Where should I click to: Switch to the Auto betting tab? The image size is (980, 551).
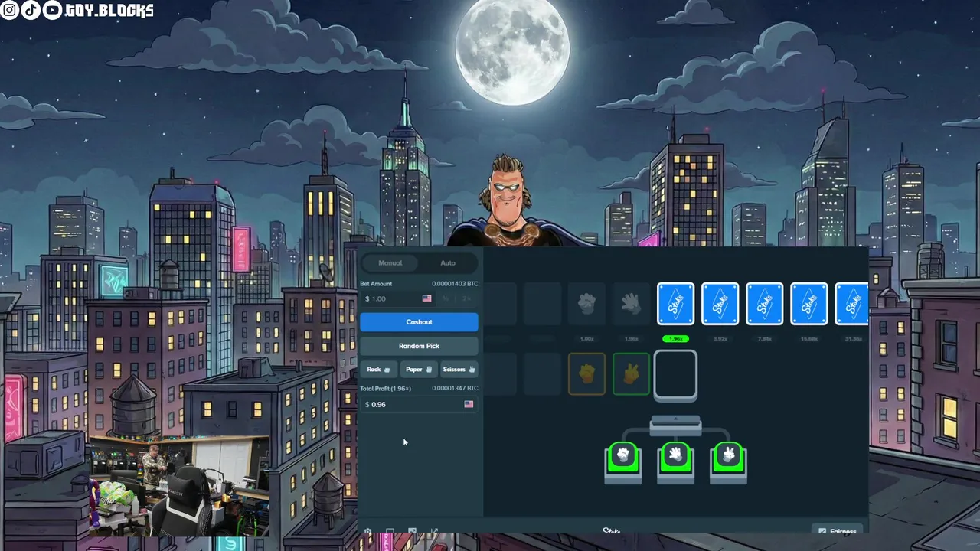[448, 263]
